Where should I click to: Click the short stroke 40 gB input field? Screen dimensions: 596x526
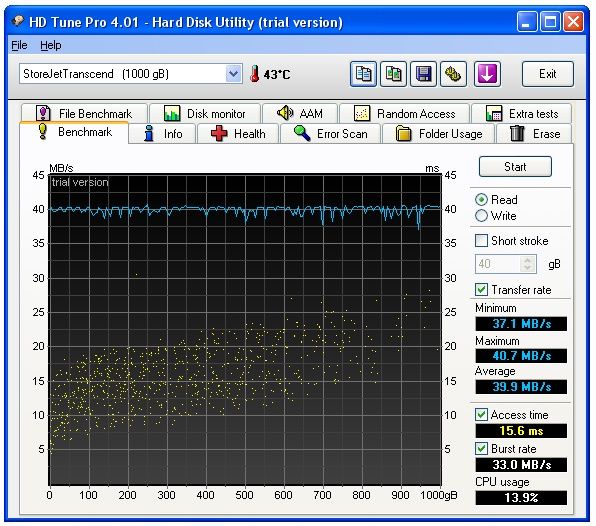[498, 264]
